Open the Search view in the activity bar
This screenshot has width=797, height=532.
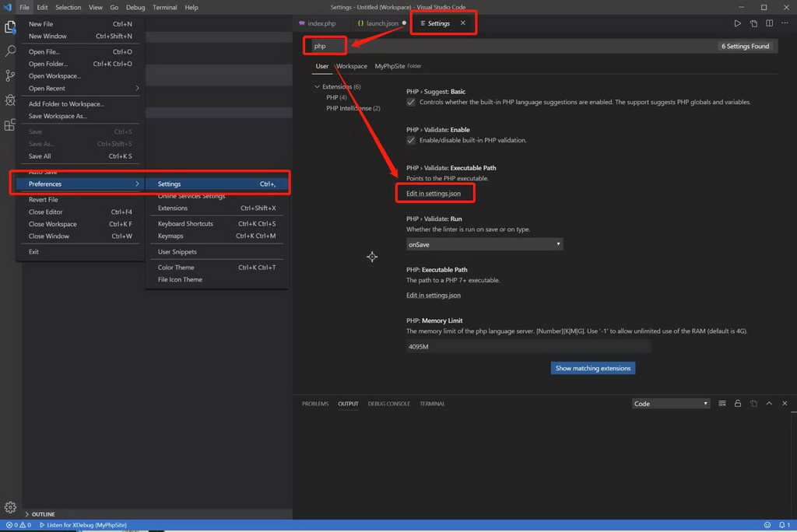point(9,51)
